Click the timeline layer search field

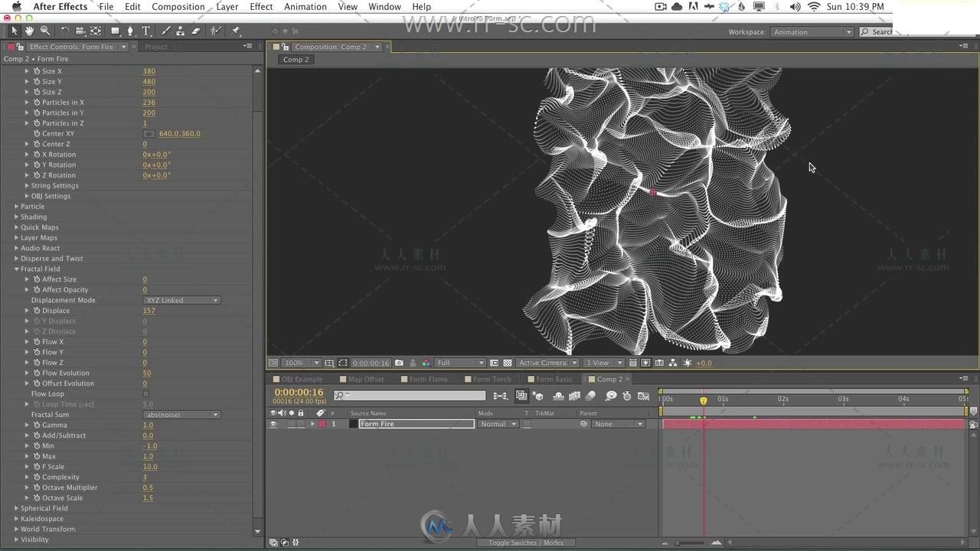pyautogui.click(x=410, y=396)
